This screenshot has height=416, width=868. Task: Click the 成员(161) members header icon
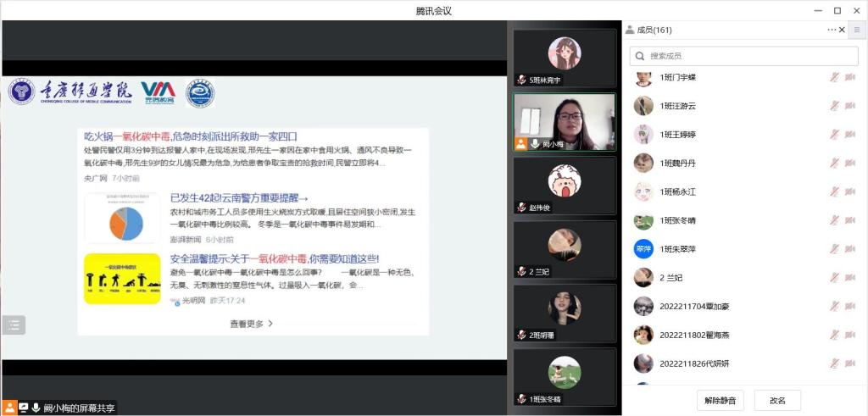point(630,30)
